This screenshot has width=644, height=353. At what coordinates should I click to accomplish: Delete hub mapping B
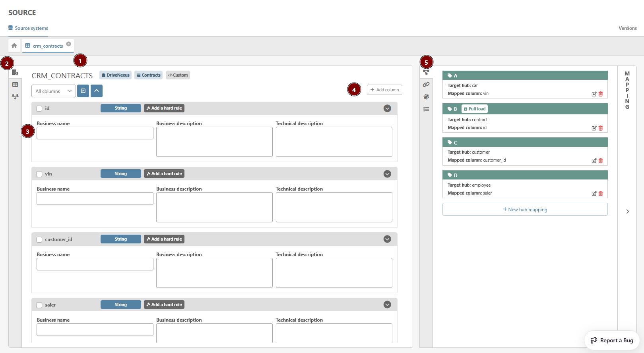[601, 128]
